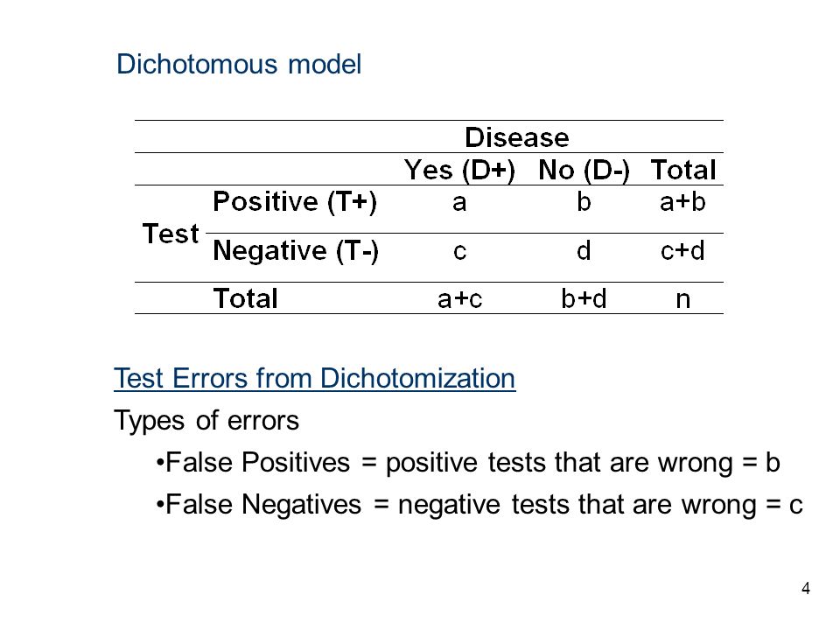Select cell b under No (D-)
Image resolution: width=840 pixels, height=630 pixels.
click(584, 202)
